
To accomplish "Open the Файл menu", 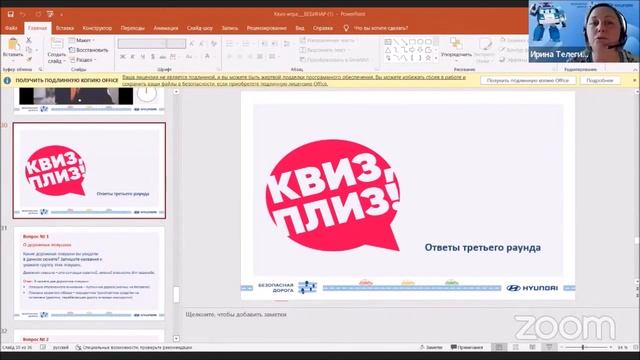I will point(11,28).
